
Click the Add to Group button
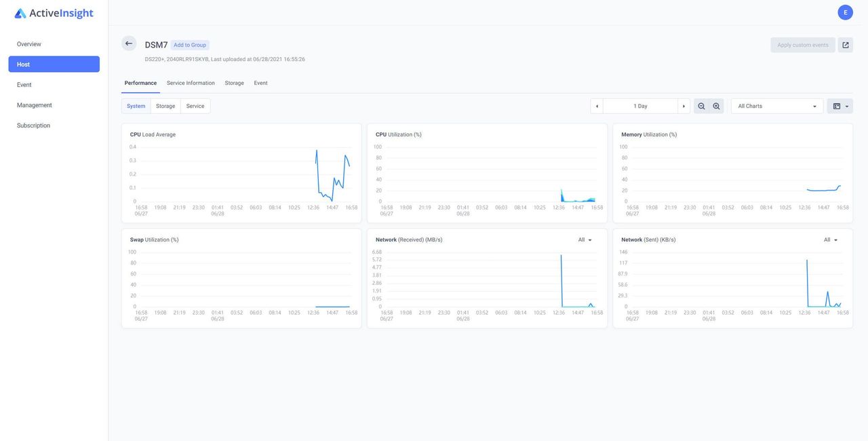[x=190, y=45]
